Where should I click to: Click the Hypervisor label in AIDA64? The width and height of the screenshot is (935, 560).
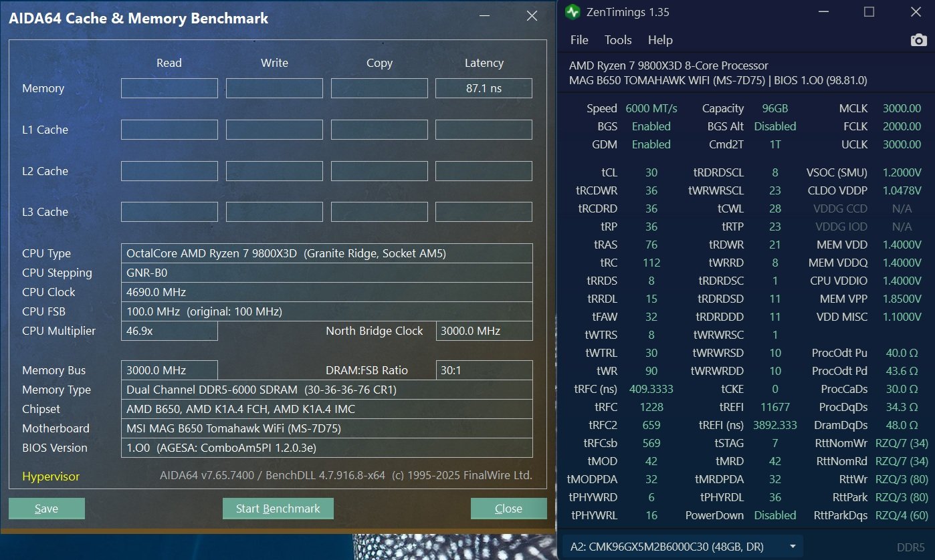pos(51,476)
